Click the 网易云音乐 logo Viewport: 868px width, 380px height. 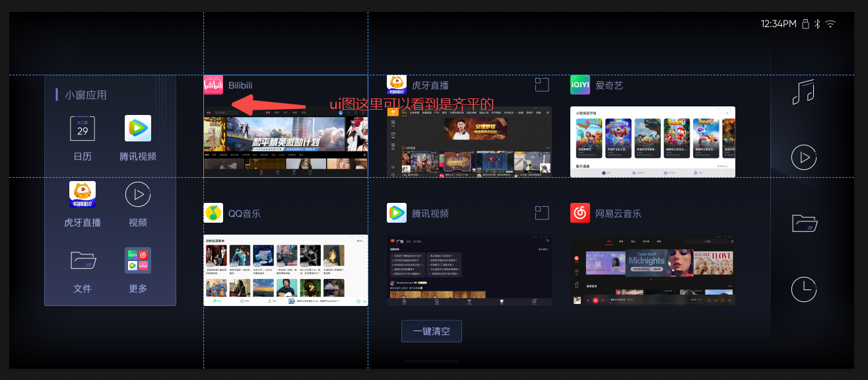point(580,213)
